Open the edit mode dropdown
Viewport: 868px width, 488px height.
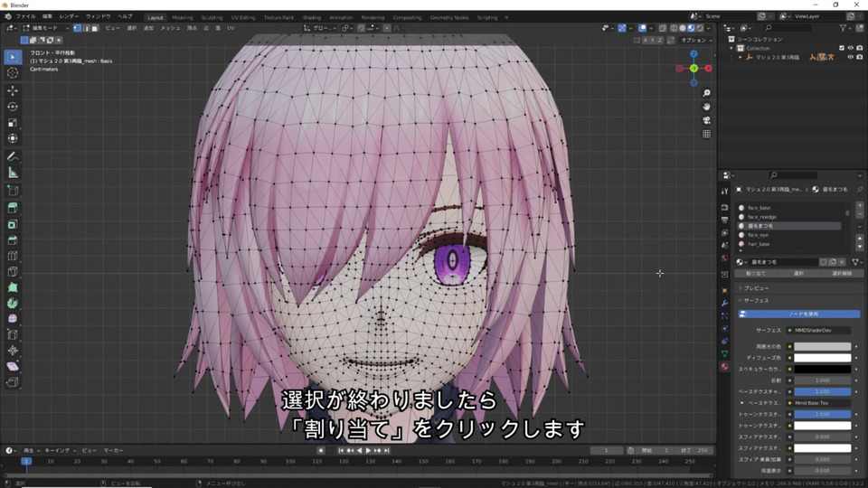tap(46, 28)
